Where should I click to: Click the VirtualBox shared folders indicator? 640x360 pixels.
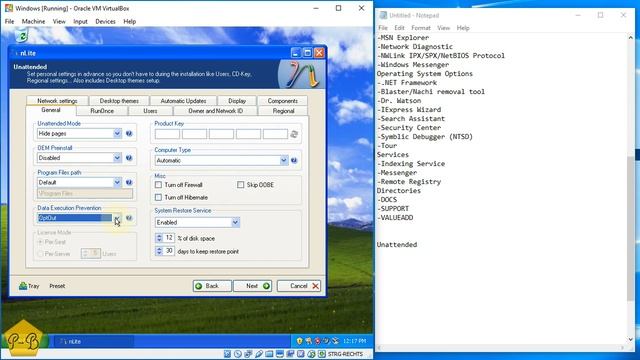(x=269, y=354)
